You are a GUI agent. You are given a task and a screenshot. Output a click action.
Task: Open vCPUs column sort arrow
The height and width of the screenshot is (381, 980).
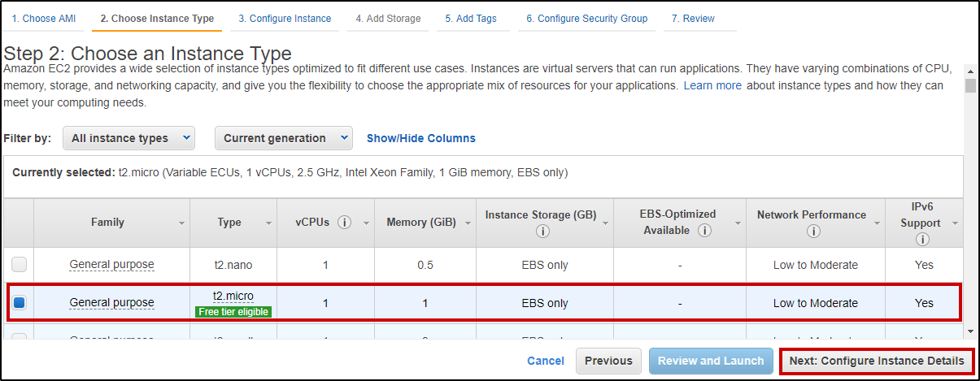(x=366, y=223)
